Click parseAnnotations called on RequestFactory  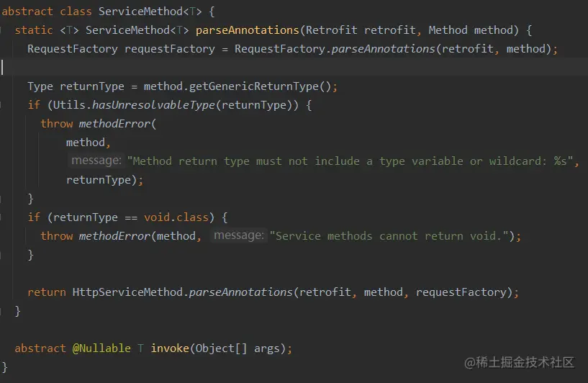click(384, 49)
